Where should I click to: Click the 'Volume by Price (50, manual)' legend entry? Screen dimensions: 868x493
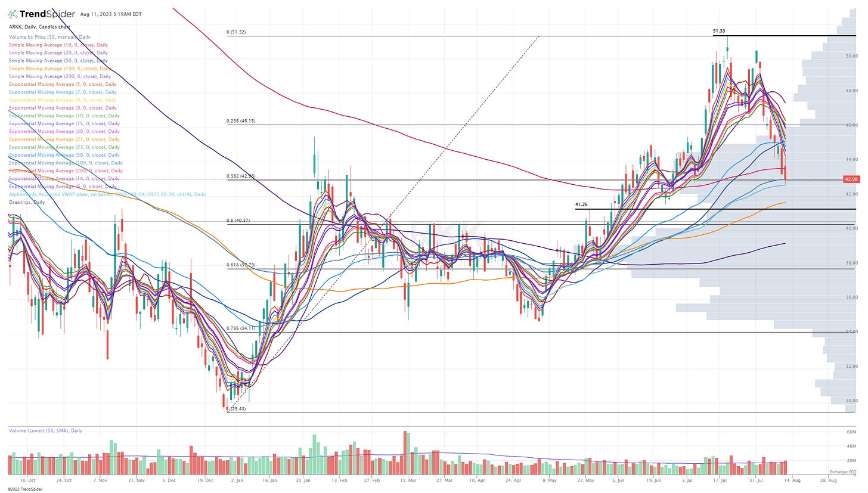(48, 37)
